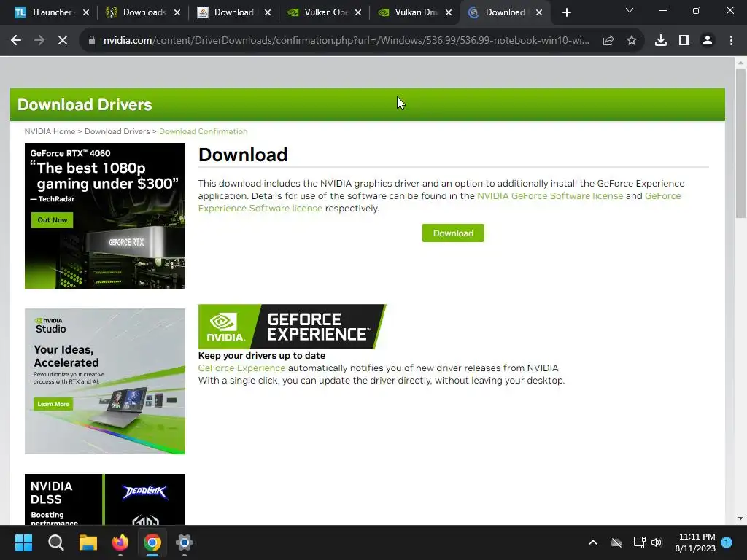Viewport: 747px width, 560px height.
Task: Open Settings gear in taskbar
Action: coord(185,542)
